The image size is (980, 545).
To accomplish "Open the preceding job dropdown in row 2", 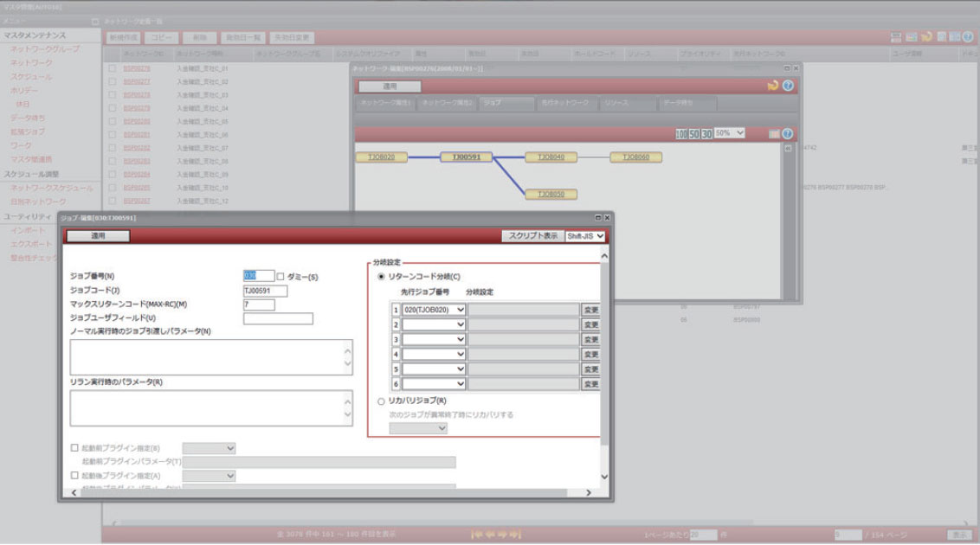I will [x=434, y=324].
